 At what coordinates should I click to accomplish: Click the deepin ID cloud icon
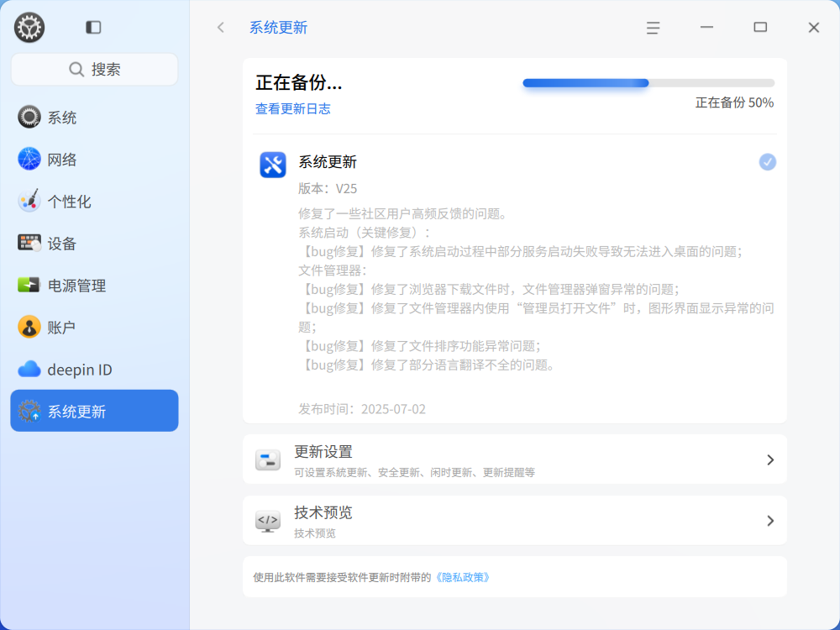pyautogui.click(x=29, y=369)
